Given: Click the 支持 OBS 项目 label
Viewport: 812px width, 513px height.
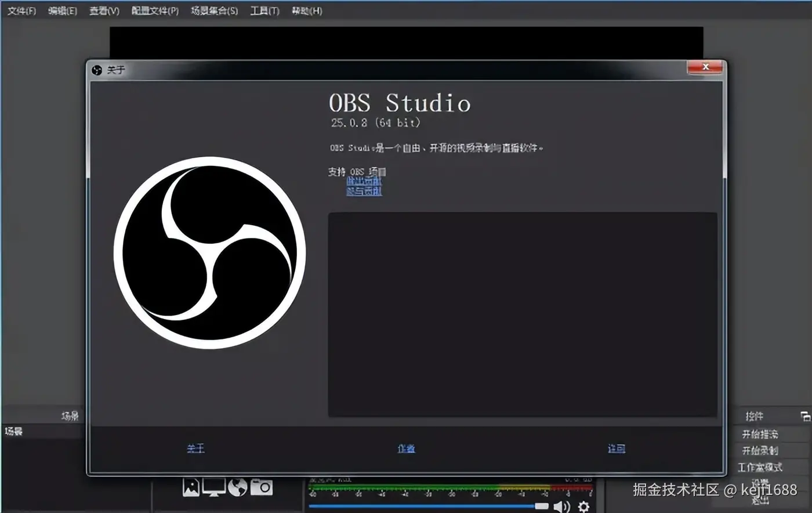Looking at the screenshot, I should click(x=357, y=172).
